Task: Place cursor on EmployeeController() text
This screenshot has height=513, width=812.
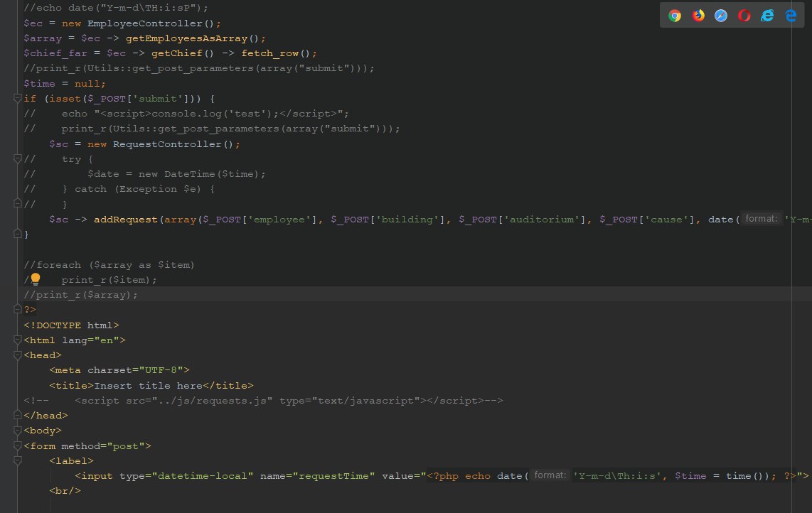Action: 151,23
